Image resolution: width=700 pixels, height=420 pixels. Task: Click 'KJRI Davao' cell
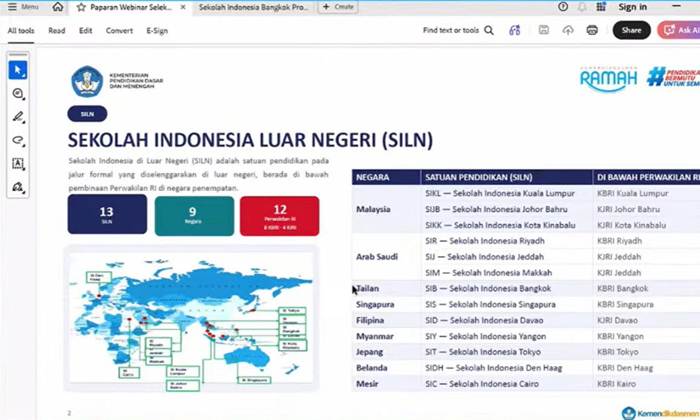pyautogui.click(x=617, y=320)
